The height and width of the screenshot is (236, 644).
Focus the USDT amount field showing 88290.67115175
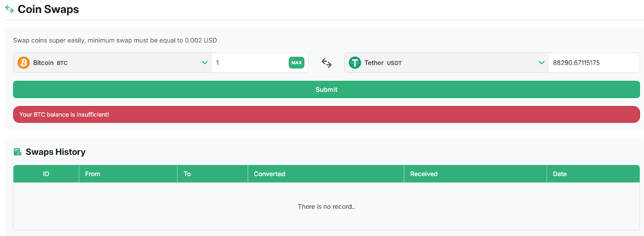[594, 63]
